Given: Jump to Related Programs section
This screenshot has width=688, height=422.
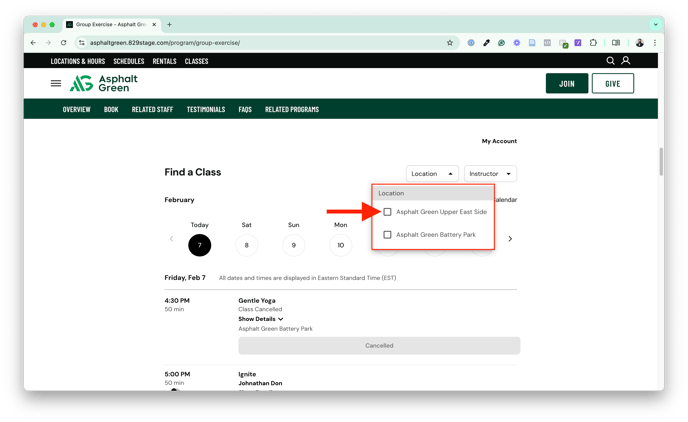Looking at the screenshot, I should 292,109.
